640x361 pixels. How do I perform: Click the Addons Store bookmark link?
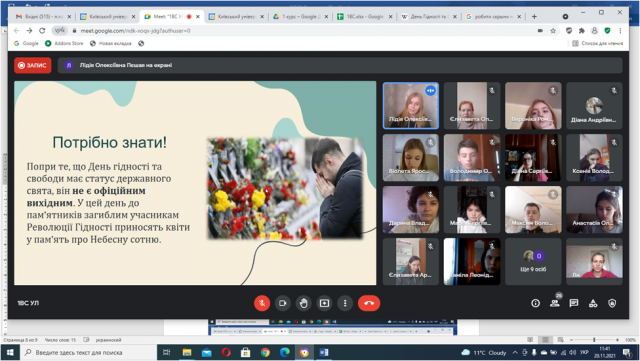64,43
